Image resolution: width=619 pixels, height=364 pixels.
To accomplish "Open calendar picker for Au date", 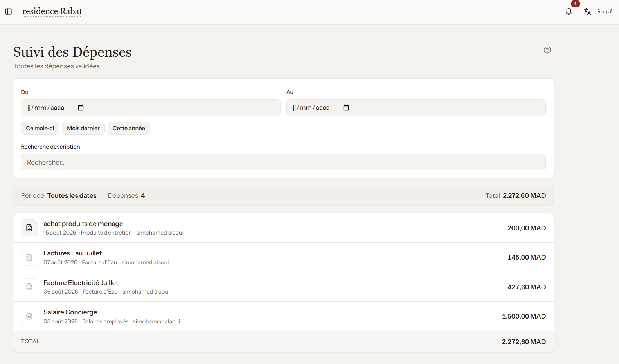I will point(346,108).
